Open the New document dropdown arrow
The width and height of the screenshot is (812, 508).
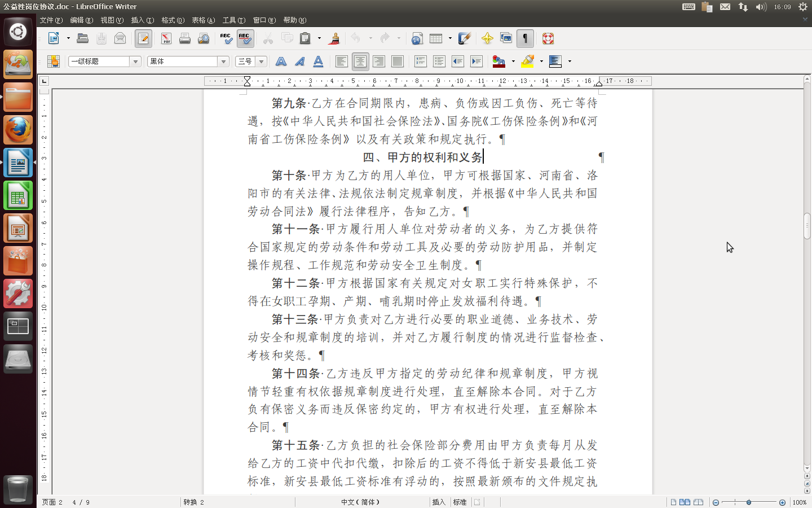[x=68, y=38]
